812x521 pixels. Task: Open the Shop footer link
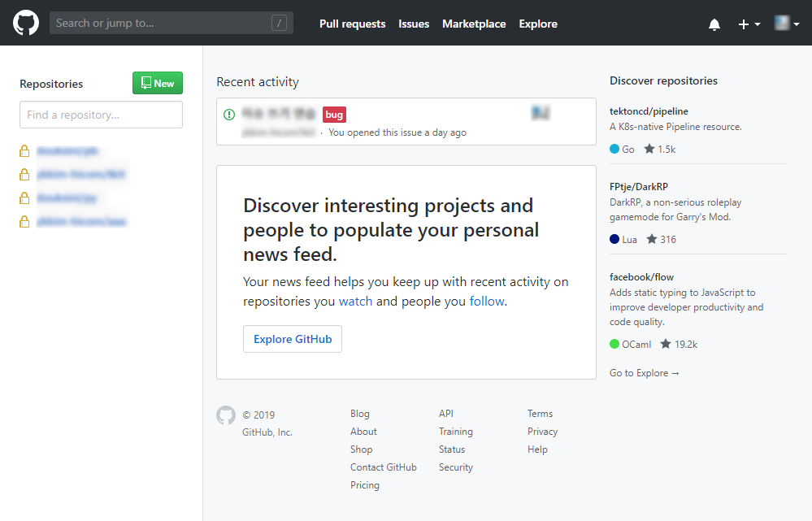point(361,449)
